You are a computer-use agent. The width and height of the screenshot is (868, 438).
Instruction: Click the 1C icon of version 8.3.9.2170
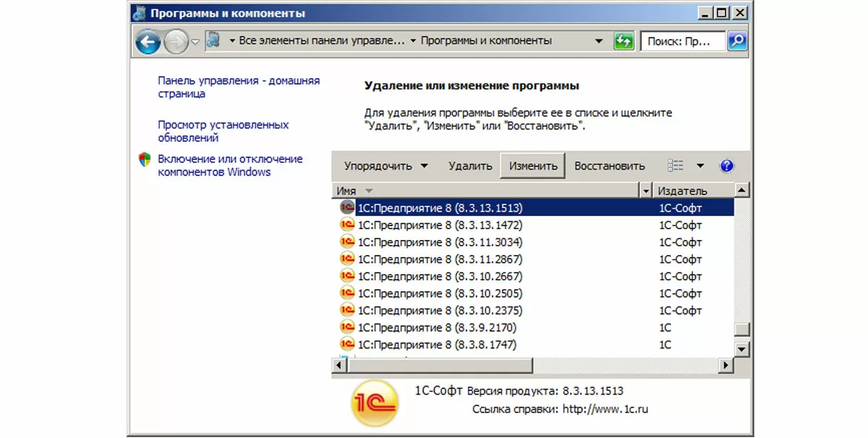pyautogui.click(x=347, y=327)
